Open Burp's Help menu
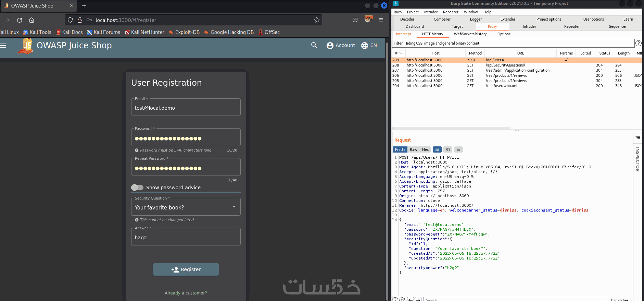The width and height of the screenshot is (644, 301). [487, 12]
